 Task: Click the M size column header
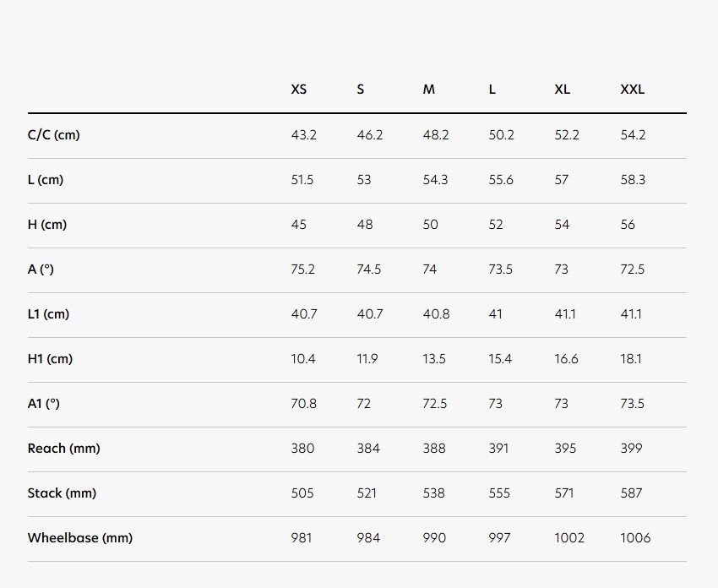428,90
